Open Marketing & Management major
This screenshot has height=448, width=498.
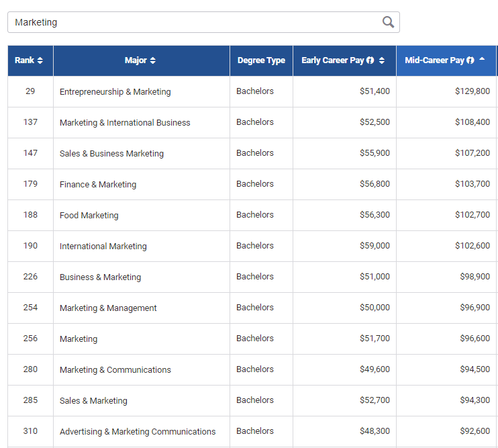pyautogui.click(x=108, y=308)
